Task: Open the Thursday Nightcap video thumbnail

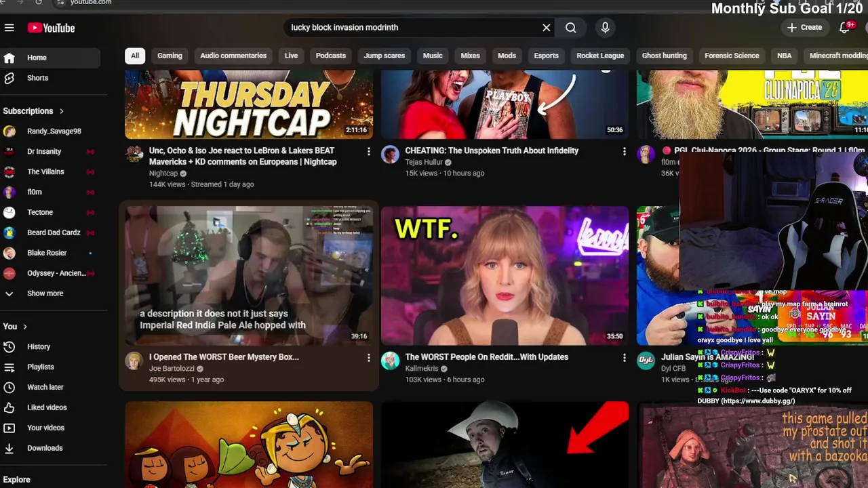Action: coord(249,104)
